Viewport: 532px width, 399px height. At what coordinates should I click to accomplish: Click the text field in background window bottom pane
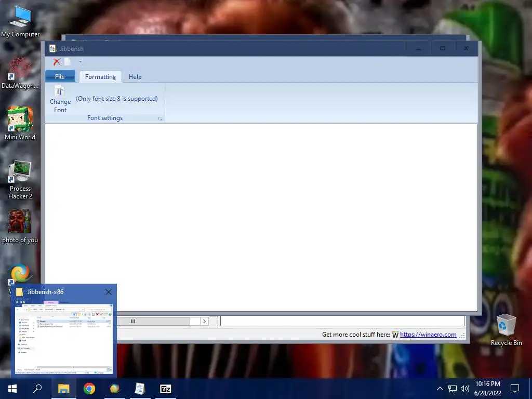[342, 321]
